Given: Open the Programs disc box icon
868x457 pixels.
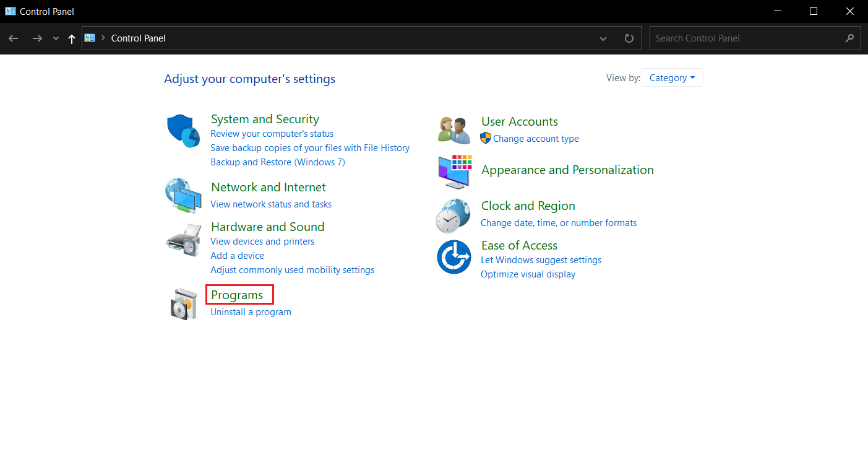Looking at the screenshot, I should (183, 303).
